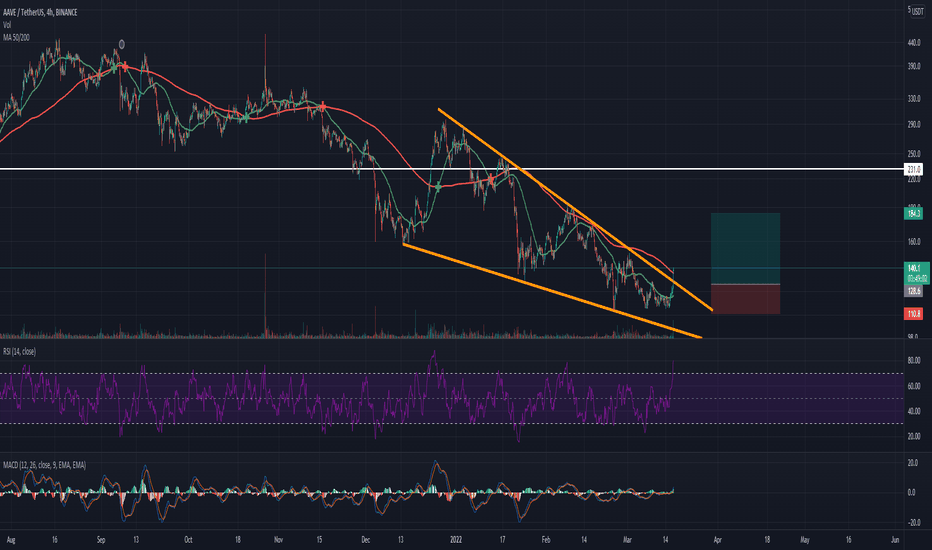Image resolution: width=932 pixels, height=550 pixels.
Task: Click the tall November volume spike bar
Action: click(265, 296)
